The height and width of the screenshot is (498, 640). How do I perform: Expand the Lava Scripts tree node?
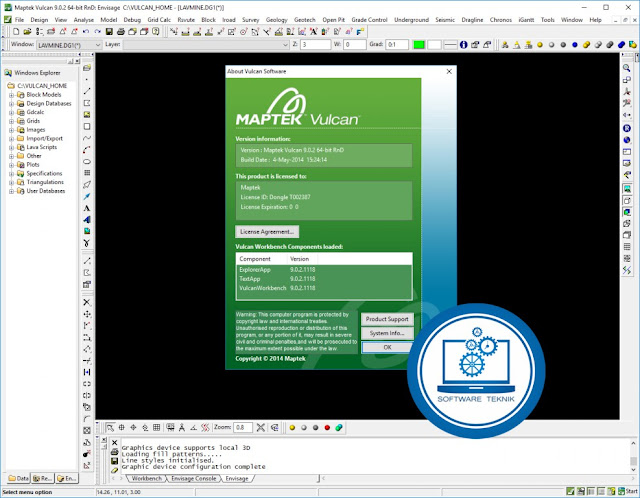pos(11,147)
